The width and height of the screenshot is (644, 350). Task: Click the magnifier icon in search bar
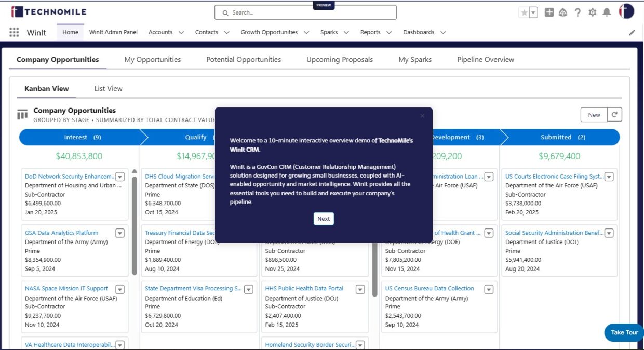click(225, 12)
